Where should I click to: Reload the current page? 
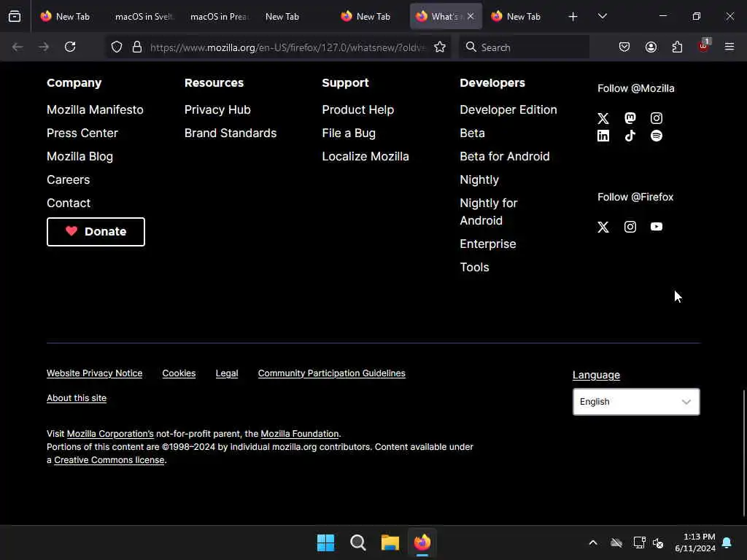70,47
